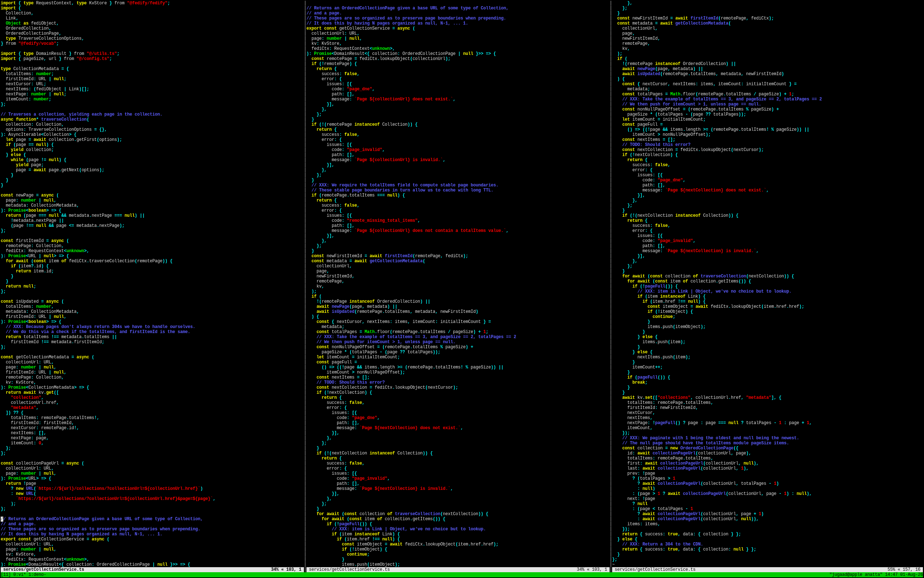924x578 pixels.
Task: Click 'const getCollectionMetadata = async (' declaration
Action: (x=47, y=357)
